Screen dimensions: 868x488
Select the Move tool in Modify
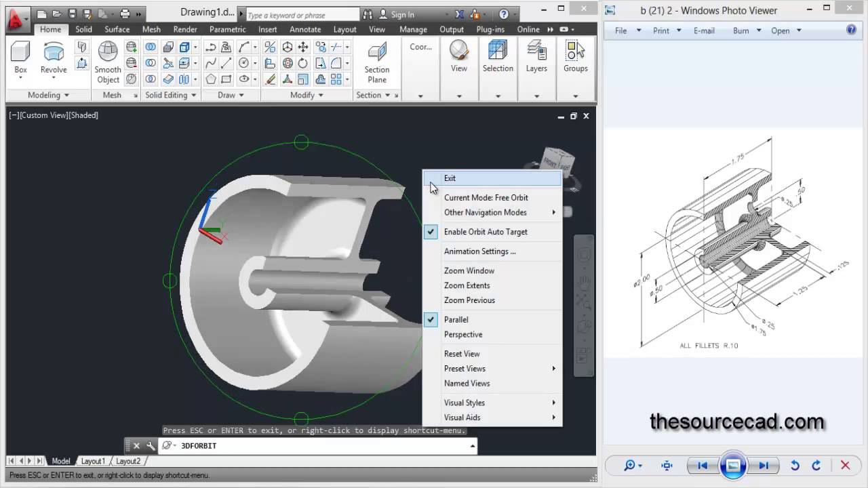point(303,47)
